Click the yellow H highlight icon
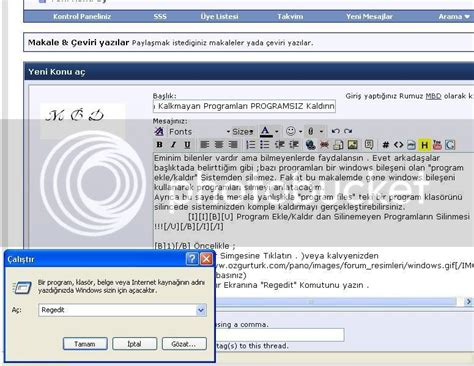 [424, 145]
